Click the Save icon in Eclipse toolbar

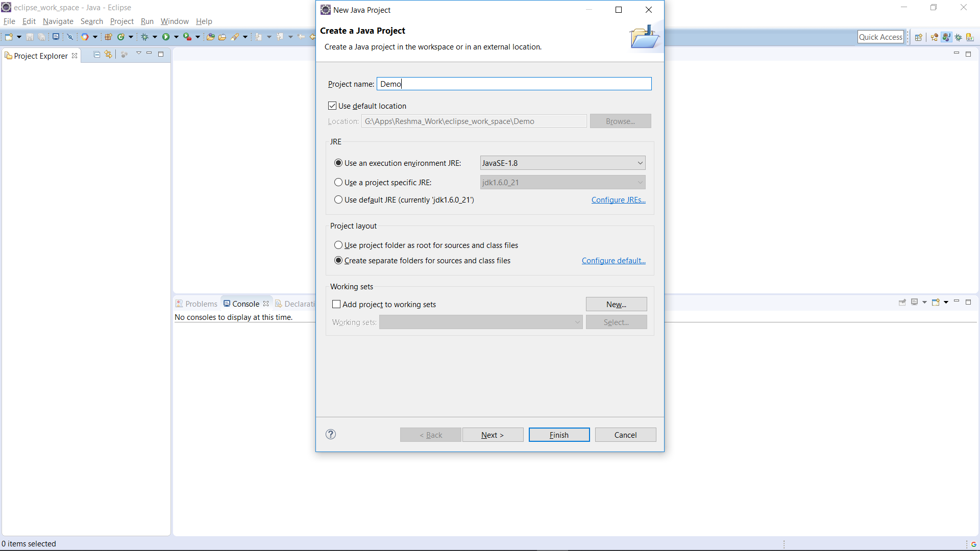[x=30, y=37]
